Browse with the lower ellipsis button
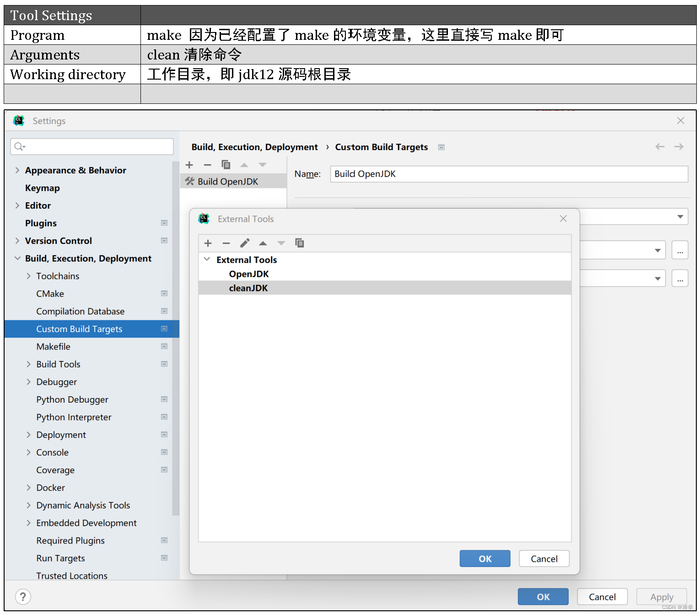Viewport: 700px width, 614px height. (x=680, y=278)
